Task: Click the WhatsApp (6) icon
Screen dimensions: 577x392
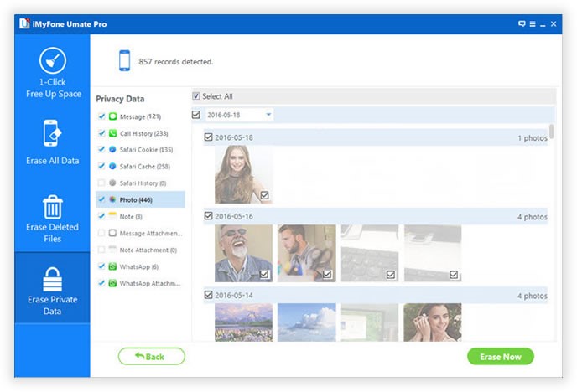Action: point(112,266)
